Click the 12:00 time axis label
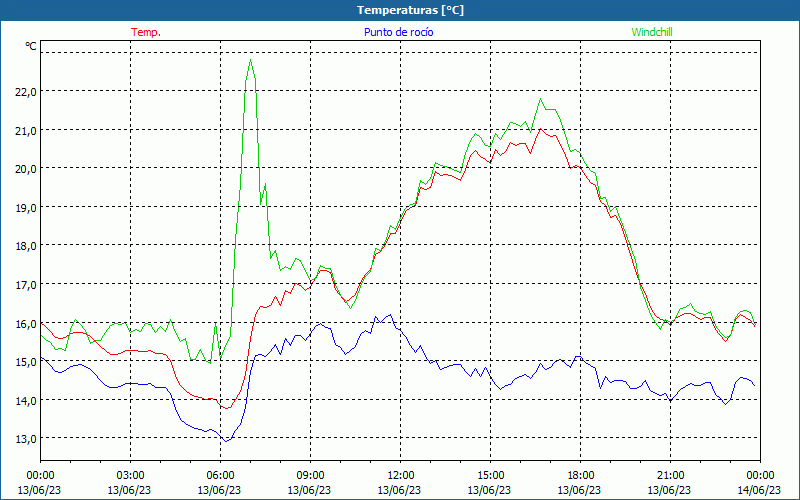800x500 pixels. tap(400, 475)
